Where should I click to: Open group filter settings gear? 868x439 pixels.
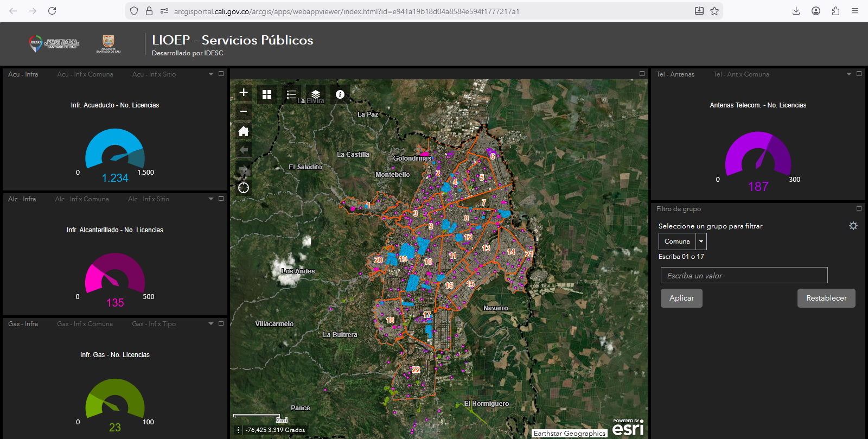[x=853, y=226]
